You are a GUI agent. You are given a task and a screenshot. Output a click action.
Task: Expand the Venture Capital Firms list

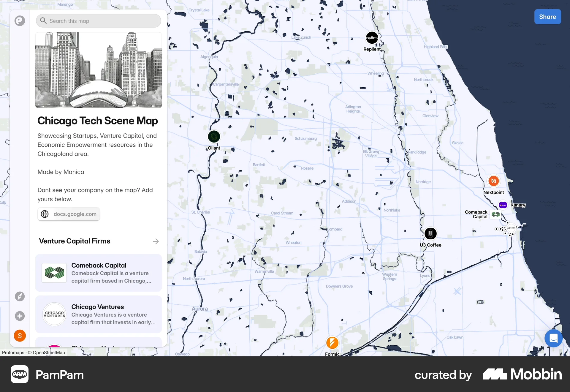(156, 241)
